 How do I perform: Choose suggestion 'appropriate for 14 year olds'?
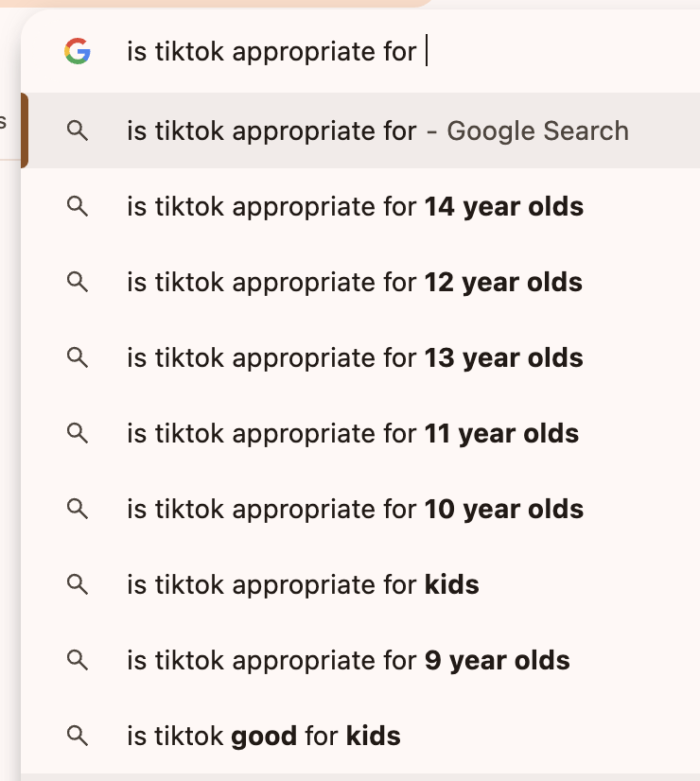tap(355, 207)
